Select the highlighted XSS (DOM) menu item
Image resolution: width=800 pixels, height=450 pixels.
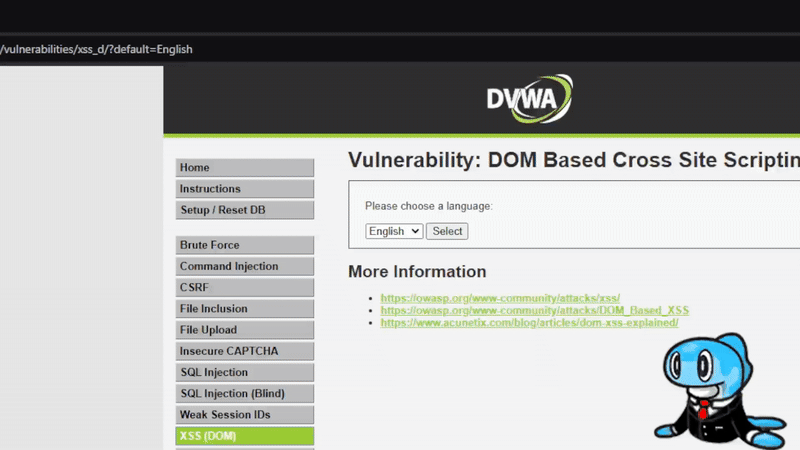245,436
